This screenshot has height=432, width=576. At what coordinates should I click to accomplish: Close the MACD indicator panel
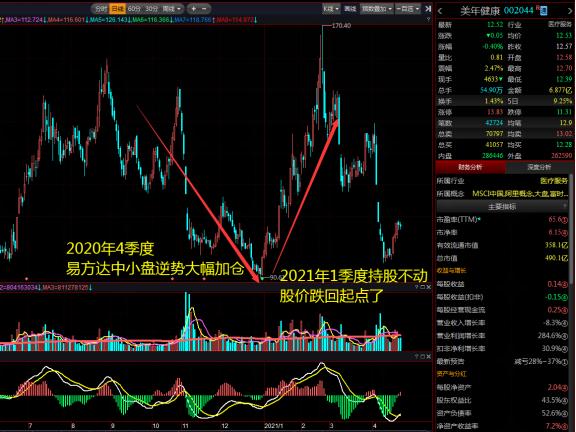(x=428, y=356)
